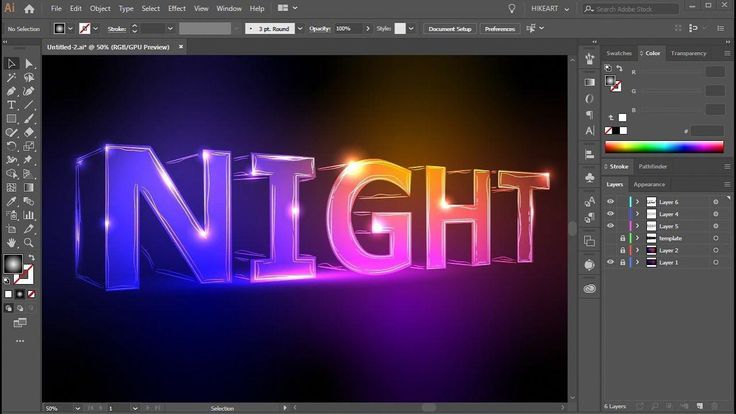Expand Layer 4 contents

[637, 214]
